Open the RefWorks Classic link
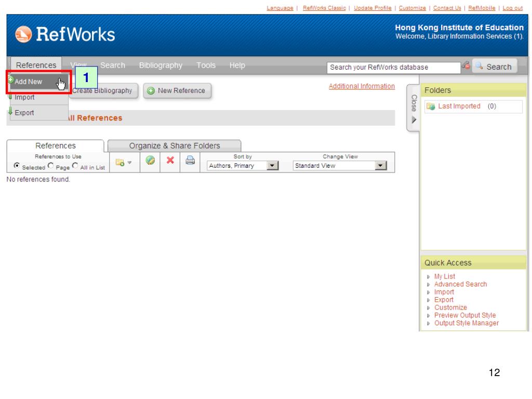Viewport: 532px width, 399px height. 324,8
